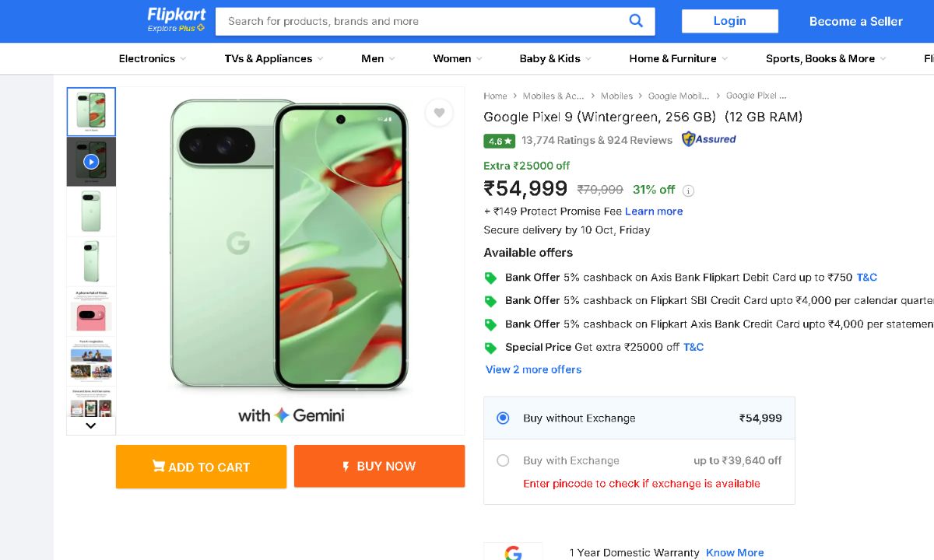Image resolution: width=934 pixels, height=560 pixels.
Task: Click the ADD TO CART button
Action: 201,467
